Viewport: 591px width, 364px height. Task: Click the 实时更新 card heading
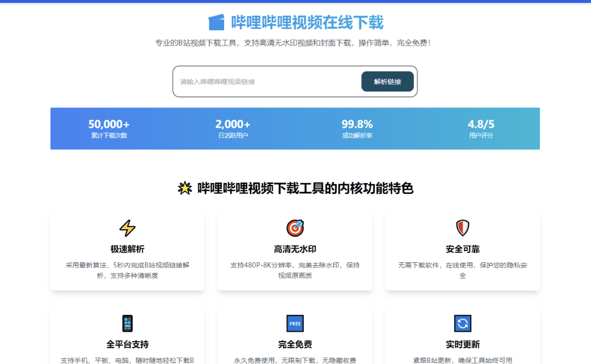[x=462, y=344]
